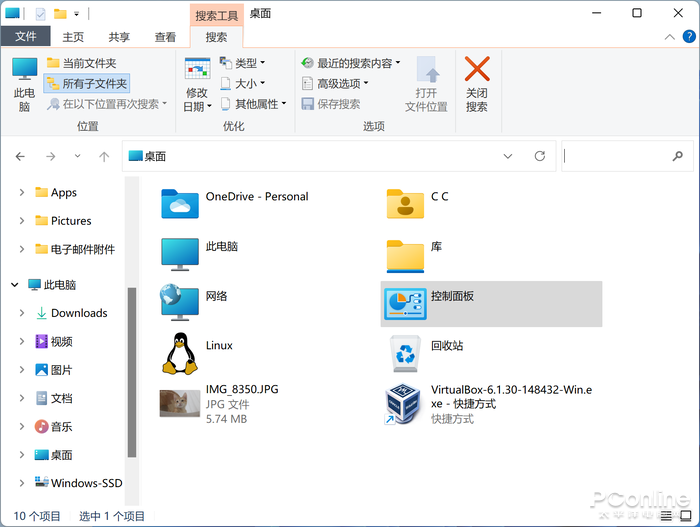The width and height of the screenshot is (700, 527).
Task: Open the help question mark icon
Action: (x=689, y=37)
